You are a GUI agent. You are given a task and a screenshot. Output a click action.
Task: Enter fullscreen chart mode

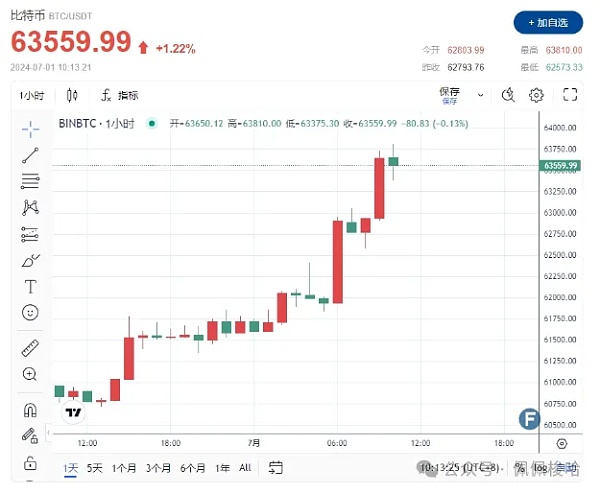[570, 95]
